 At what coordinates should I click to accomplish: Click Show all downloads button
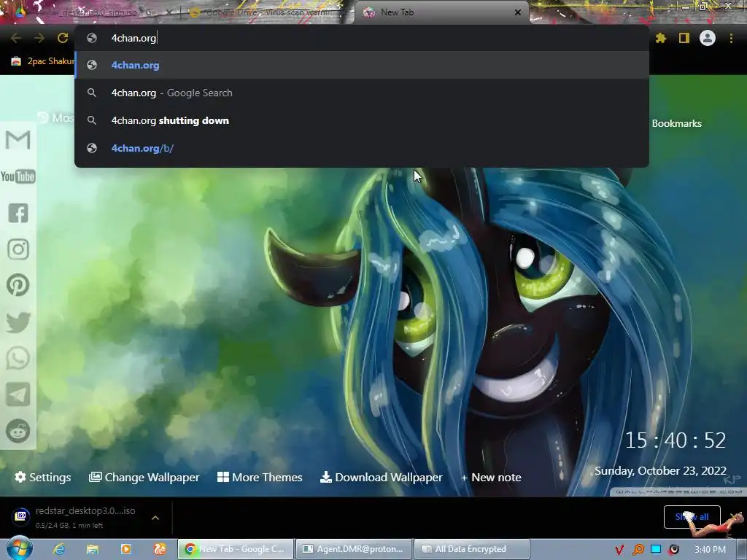(692, 517)
